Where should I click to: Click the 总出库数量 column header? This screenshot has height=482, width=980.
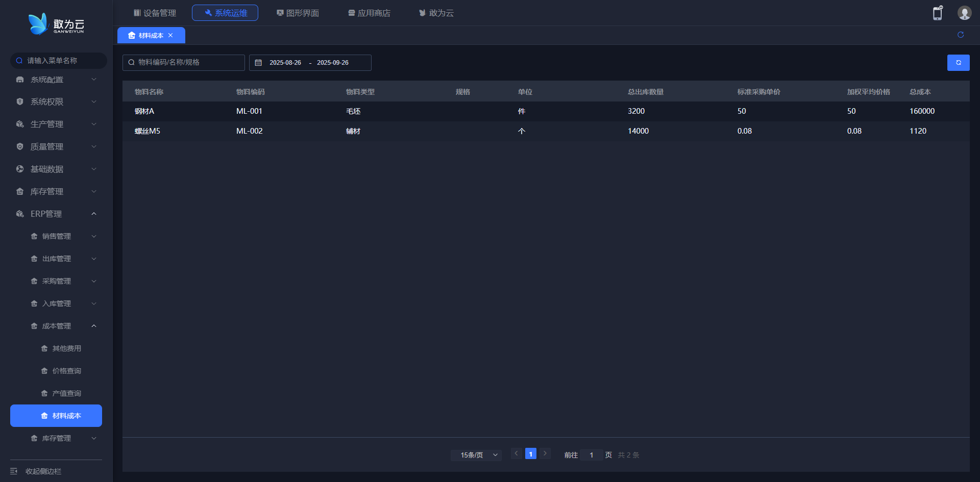pos(646,92)
